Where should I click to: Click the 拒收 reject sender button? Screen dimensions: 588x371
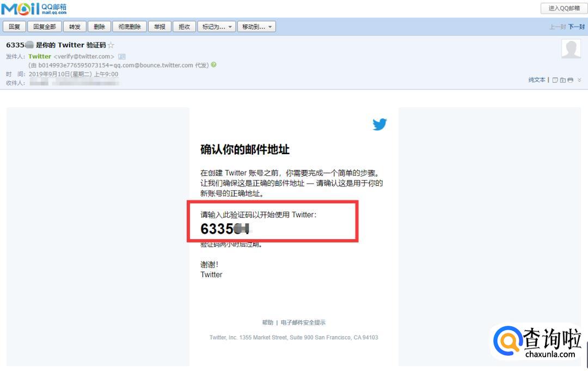(x=184, y=27)
